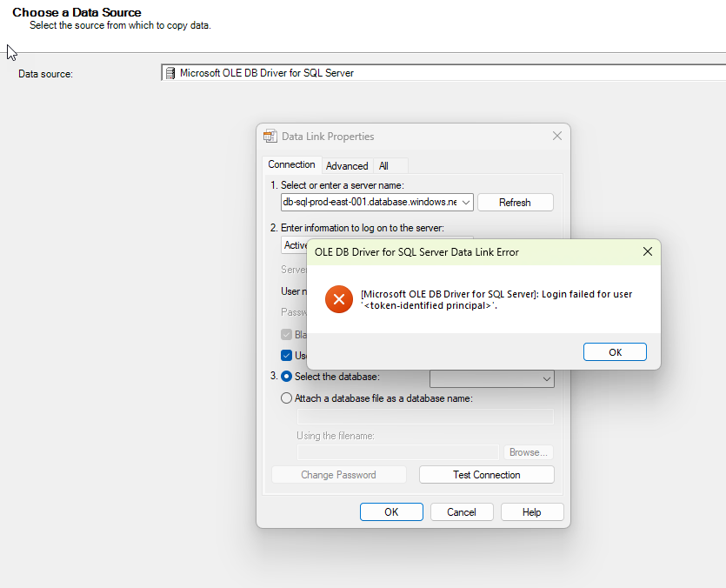The image size is (726, 588).
Task: Open the authentication type dropdown
Action: [x=295, y=245]
